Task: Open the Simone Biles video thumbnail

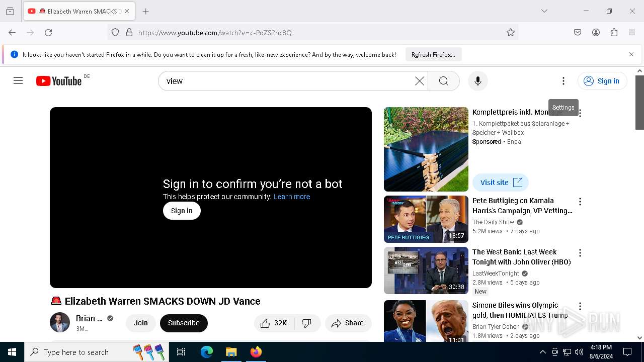Action: 426,322
